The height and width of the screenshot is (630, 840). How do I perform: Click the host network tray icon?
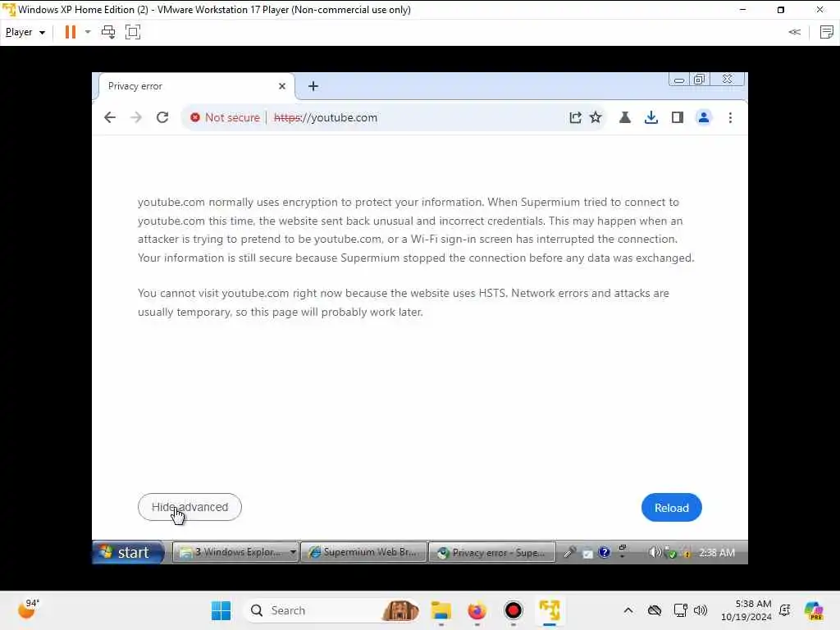[x=680, y=610]
